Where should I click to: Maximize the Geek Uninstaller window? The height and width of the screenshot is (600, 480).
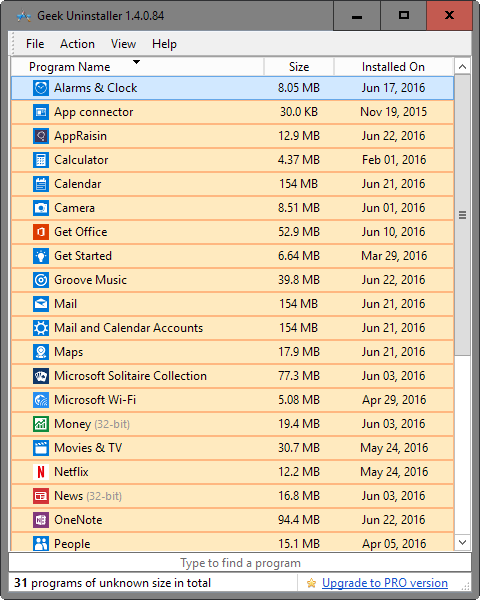coord(403,16)
